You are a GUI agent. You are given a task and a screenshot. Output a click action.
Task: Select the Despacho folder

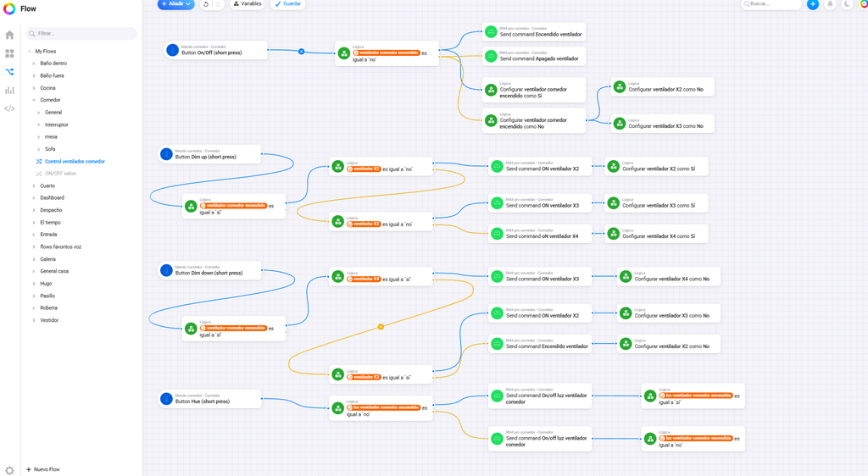coord(51,210)
